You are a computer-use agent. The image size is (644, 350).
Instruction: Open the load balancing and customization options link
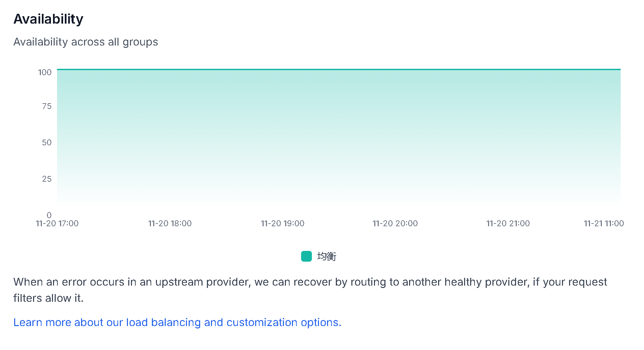tap(177, 322)
